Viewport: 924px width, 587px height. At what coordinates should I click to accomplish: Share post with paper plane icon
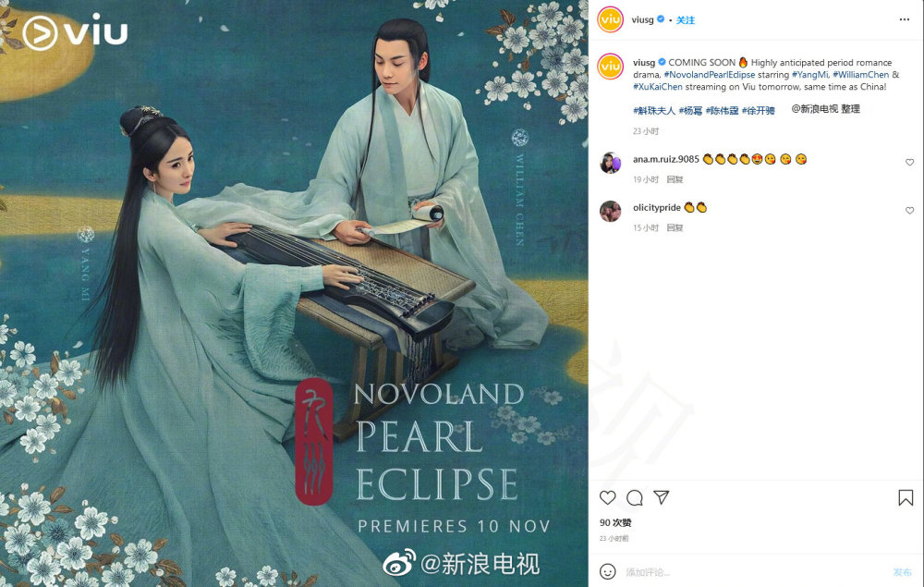(662, 497)
